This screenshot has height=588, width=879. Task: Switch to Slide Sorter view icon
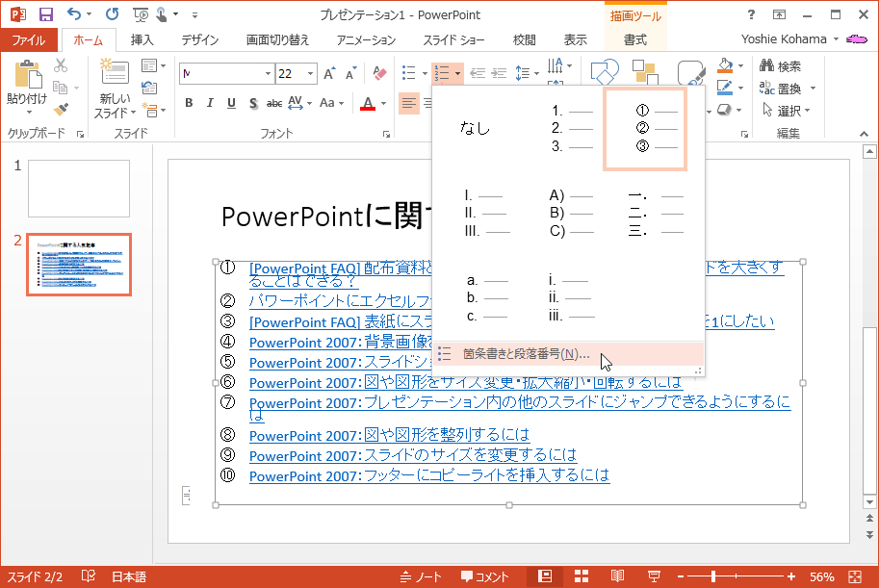582,576
